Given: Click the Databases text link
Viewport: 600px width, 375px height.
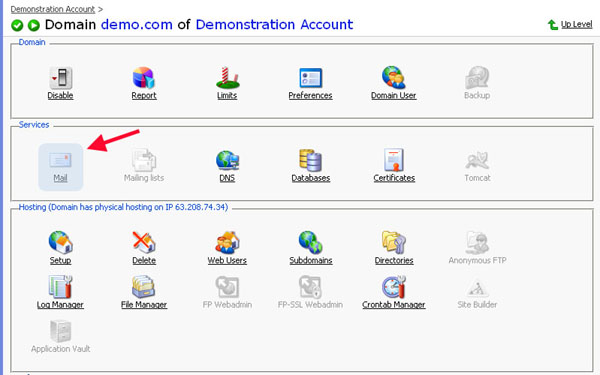Looking at the screenshot, I should (x=311, y=178).
